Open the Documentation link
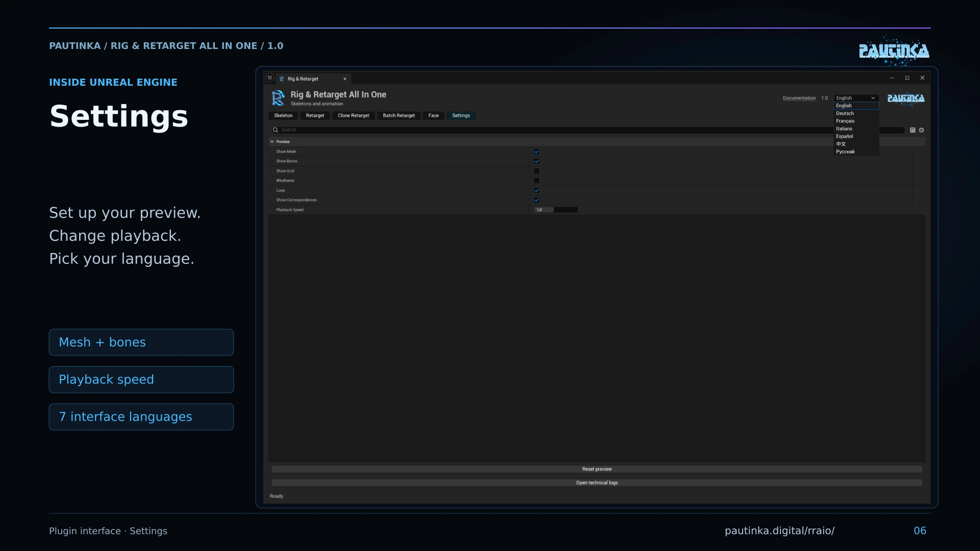This screenshot has height=551, width=980. coord(799,98)
